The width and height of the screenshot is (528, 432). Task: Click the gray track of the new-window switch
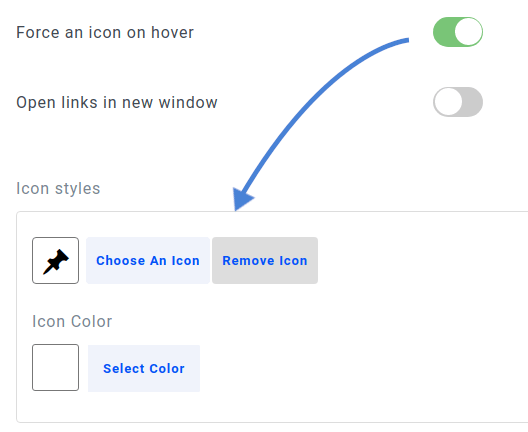472,102
